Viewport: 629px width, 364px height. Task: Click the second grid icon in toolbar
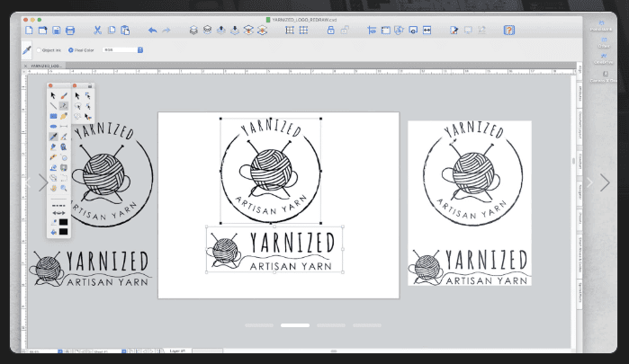(x=303, y=31)
